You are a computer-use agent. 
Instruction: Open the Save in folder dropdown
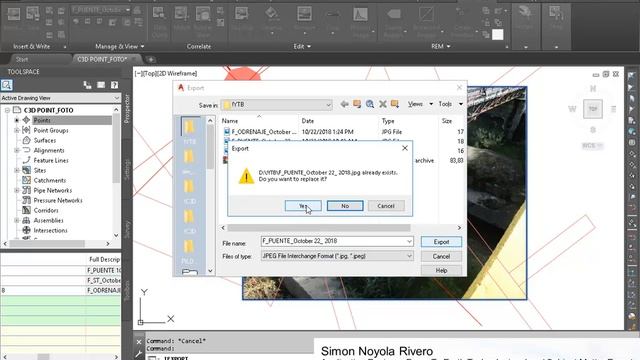pos(328,105)
